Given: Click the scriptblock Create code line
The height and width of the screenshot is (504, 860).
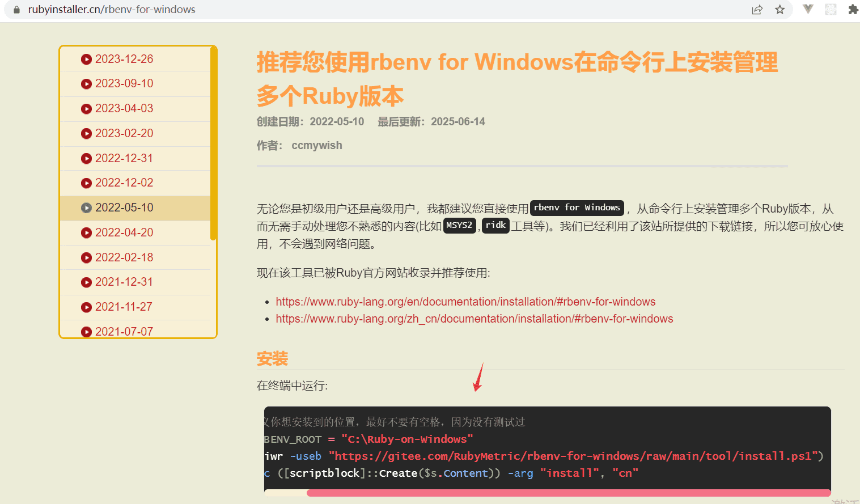Looking at the screenshot, I should (451, 473).
